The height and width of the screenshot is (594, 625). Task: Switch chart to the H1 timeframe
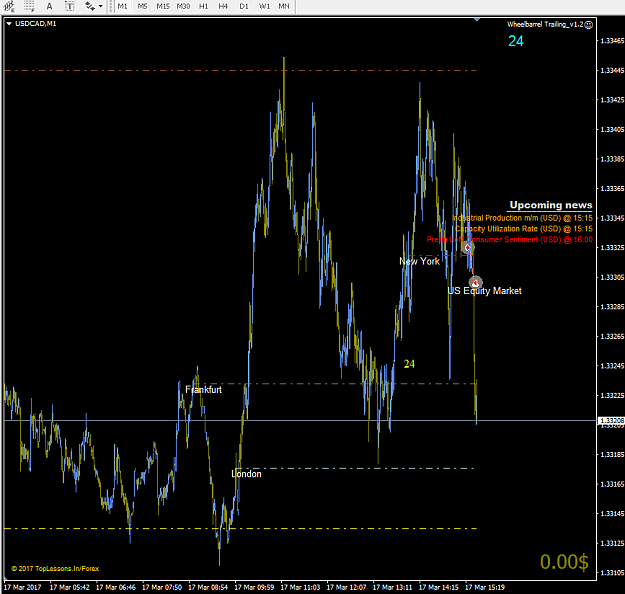203,6
